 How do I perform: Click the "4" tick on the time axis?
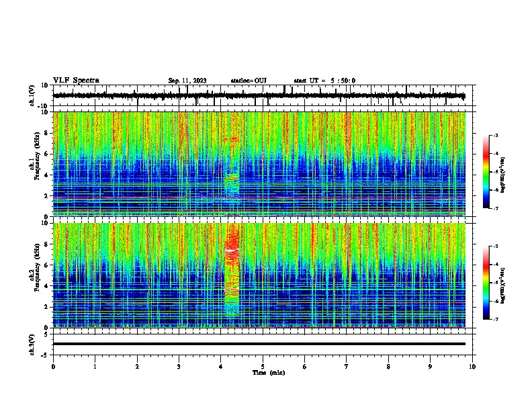[221, 367]
